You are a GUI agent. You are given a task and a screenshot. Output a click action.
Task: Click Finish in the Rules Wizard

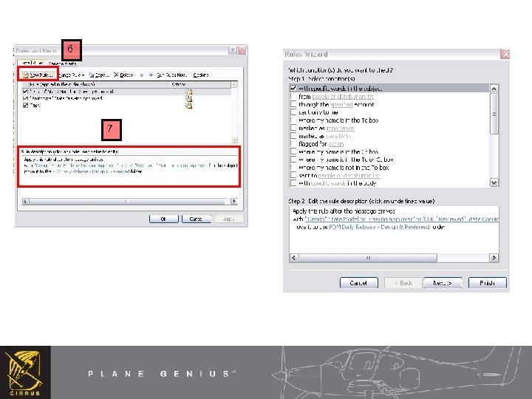(x=487, y=283)
